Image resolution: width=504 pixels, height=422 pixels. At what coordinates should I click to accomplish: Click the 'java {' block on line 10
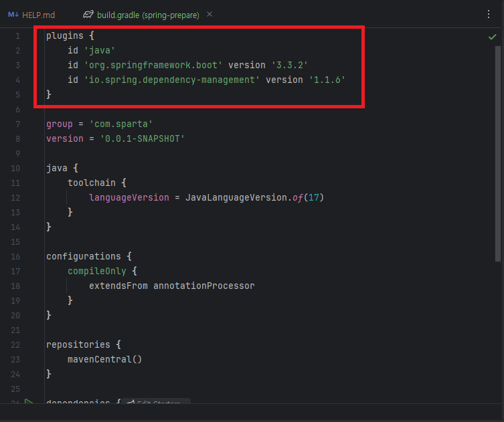coord(62,168)
